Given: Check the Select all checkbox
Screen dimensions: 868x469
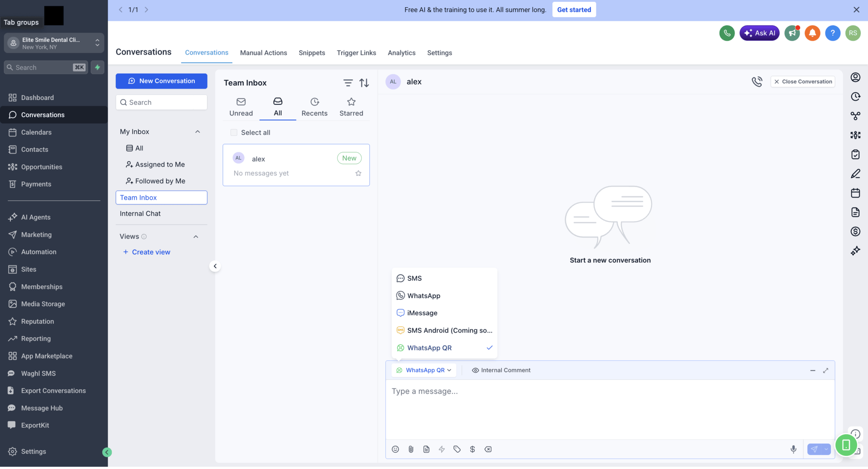Looking at the screenshot, I should coord(234,132).
